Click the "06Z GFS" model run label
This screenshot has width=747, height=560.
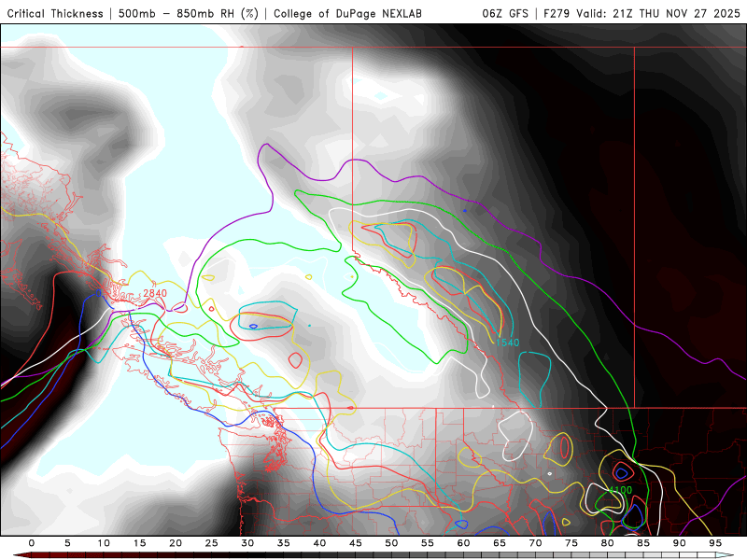(505, 13)
